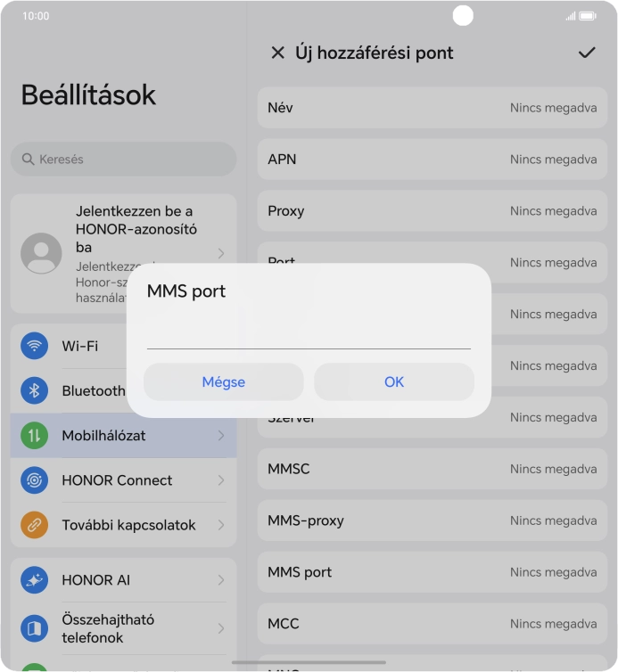Click the Keresés search field

[124, 159]
